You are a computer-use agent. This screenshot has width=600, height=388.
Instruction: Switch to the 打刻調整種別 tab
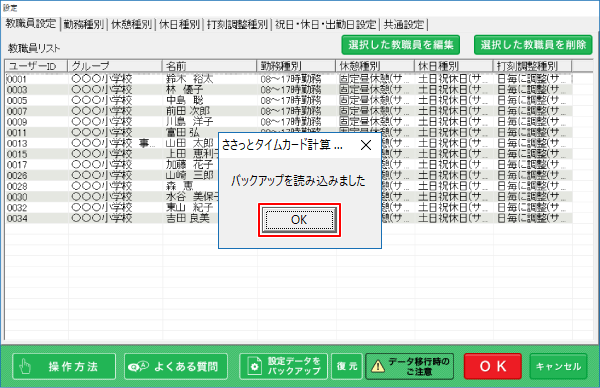pos(237,25)
